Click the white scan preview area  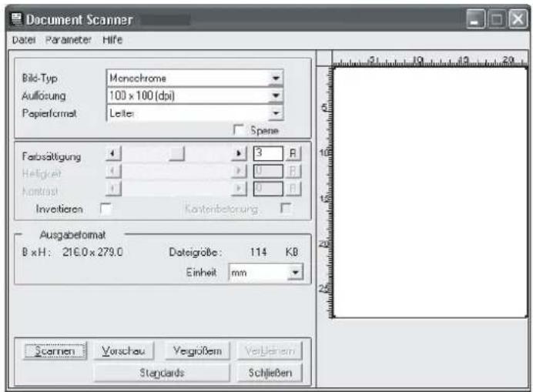point(431,193)
